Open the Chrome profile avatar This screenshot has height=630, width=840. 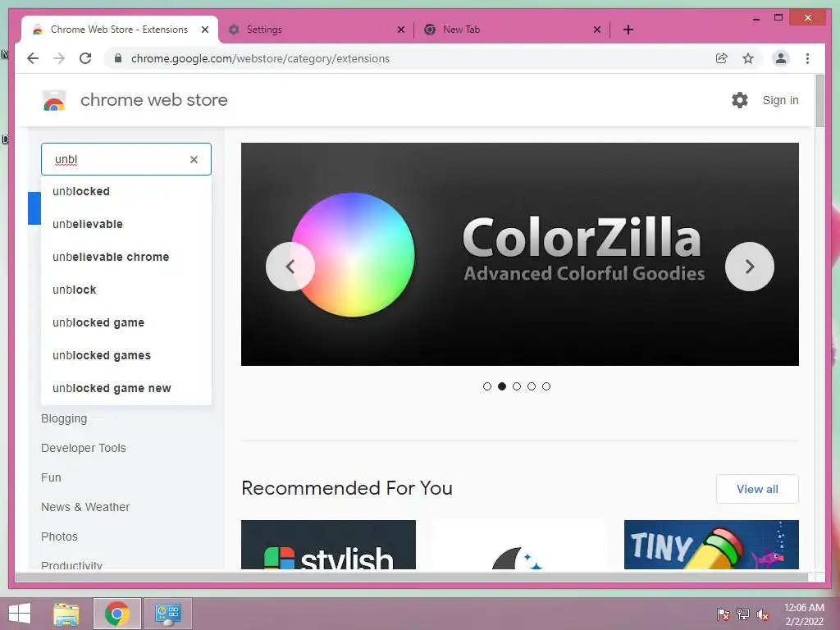[x=781, y=58]
